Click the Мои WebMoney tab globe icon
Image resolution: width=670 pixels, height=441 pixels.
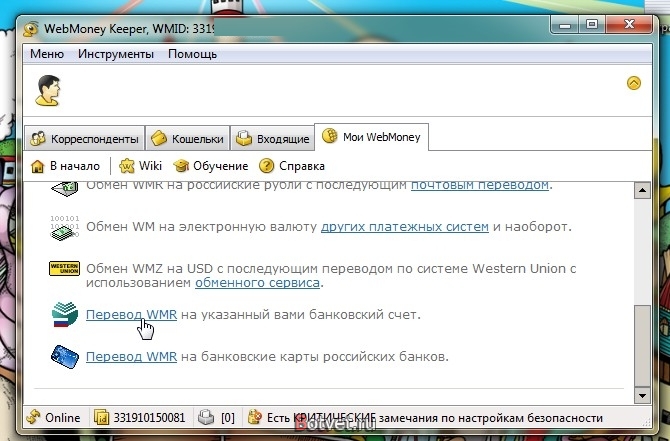pos(329,135)
